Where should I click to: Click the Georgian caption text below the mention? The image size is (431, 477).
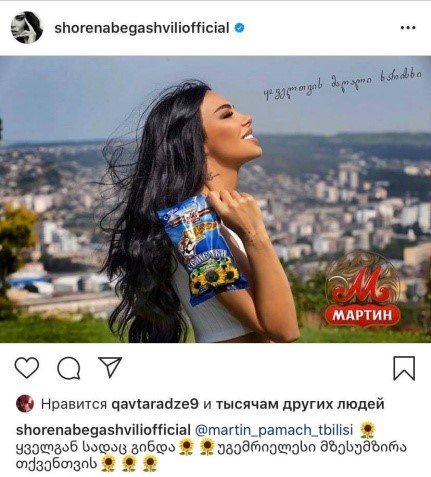pos(211,456)
